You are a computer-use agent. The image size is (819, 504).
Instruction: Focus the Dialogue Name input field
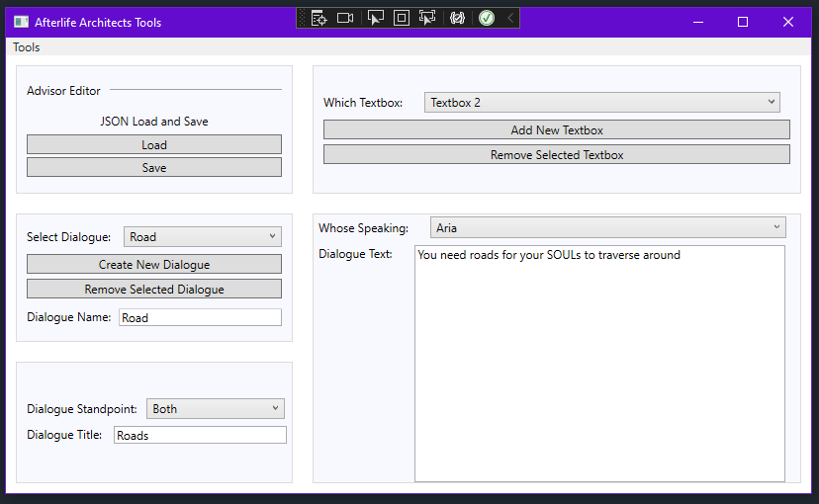tap(200, 318)
